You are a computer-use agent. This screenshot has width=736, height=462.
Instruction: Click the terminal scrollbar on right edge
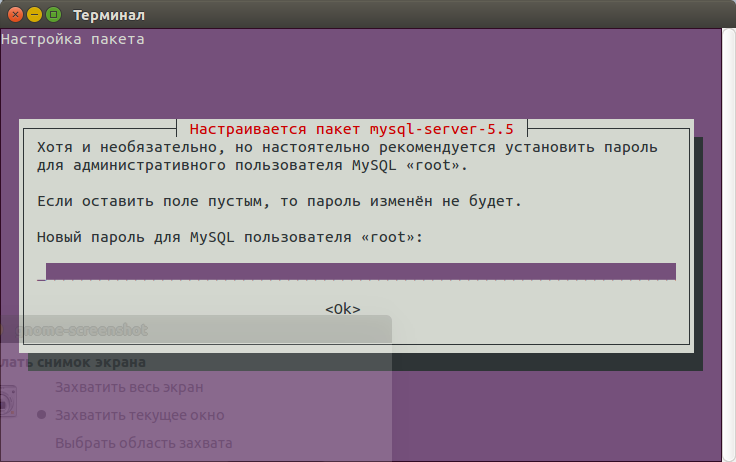point(728,244)
